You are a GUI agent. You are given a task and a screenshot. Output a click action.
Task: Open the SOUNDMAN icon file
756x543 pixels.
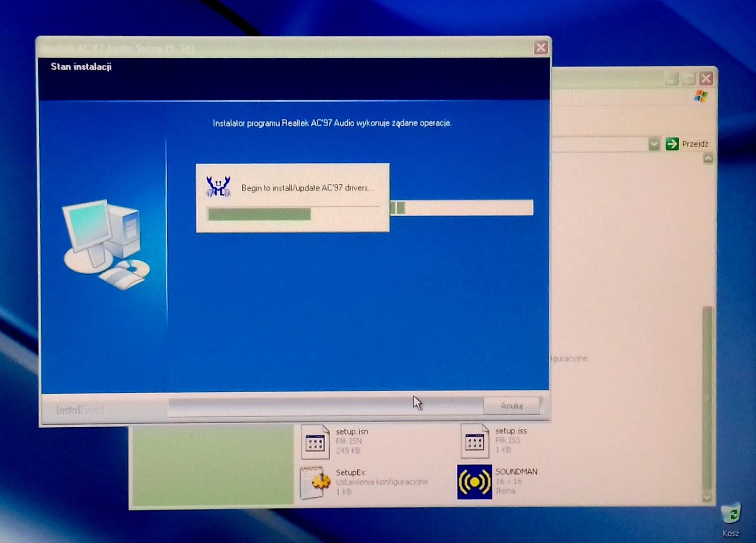coord(474,482)
